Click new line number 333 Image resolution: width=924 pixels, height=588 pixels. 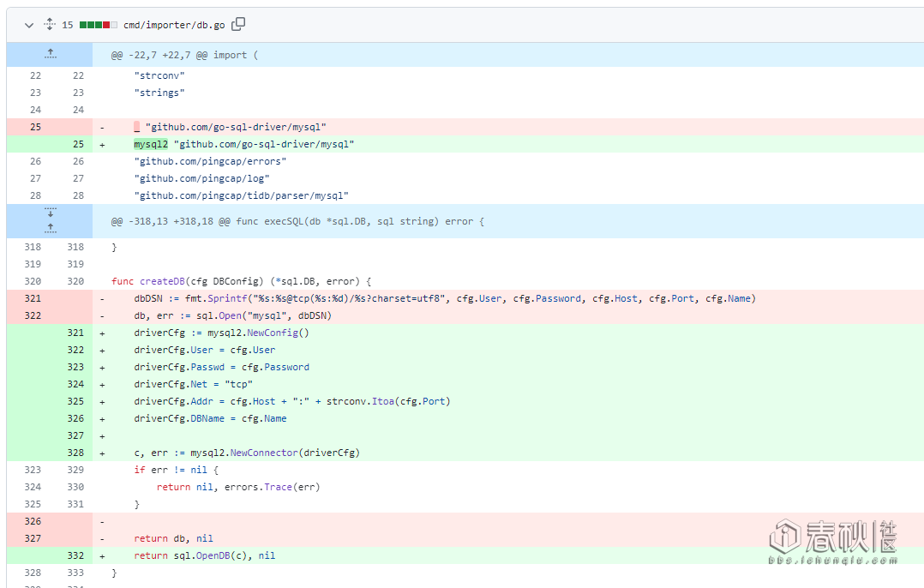[75, 572]
